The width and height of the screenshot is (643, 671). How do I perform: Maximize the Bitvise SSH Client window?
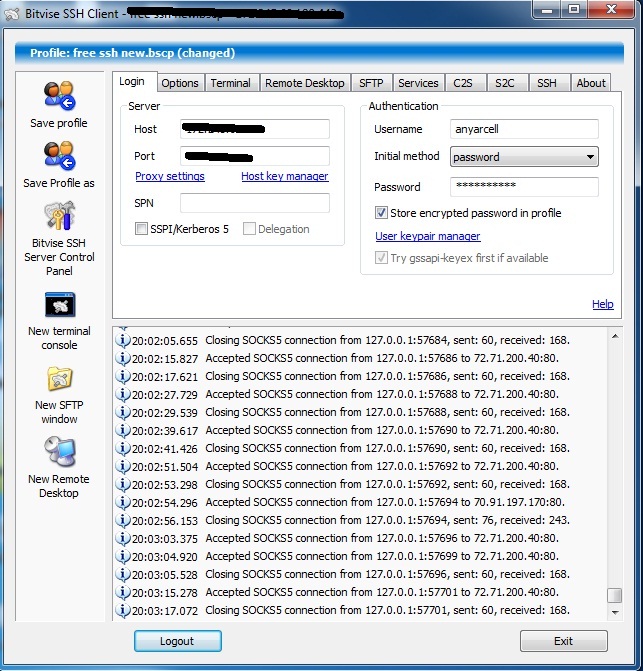574,9
